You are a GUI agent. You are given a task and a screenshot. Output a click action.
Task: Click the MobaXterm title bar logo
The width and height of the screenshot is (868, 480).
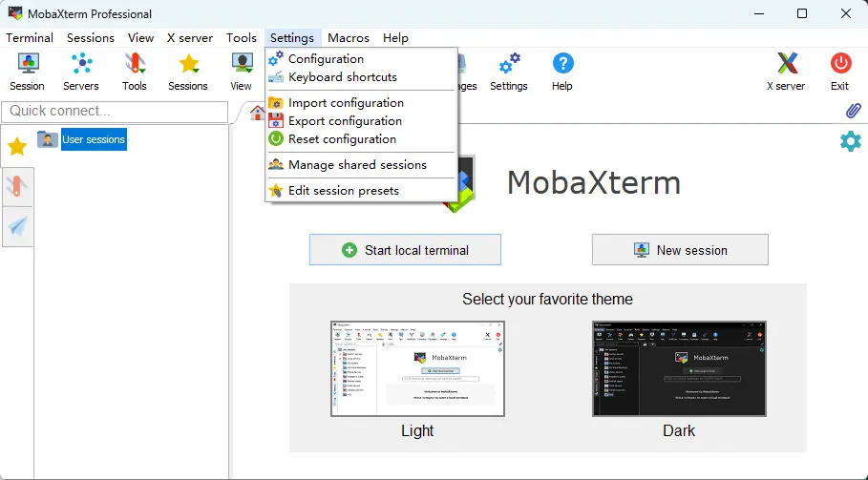(15, 13)
